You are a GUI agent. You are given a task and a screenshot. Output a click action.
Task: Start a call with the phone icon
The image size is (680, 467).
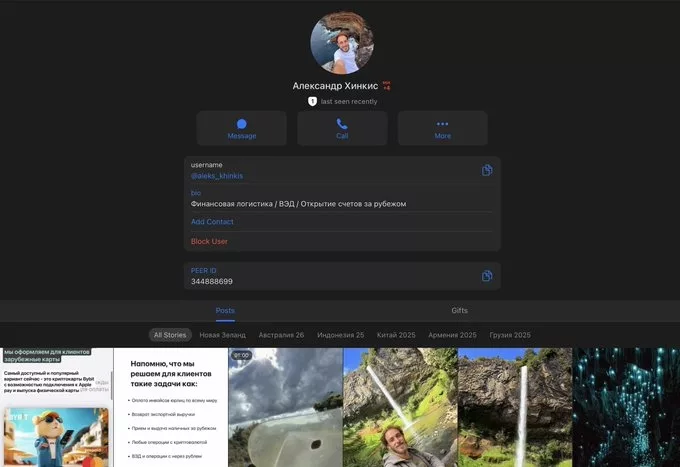(342, 124)
